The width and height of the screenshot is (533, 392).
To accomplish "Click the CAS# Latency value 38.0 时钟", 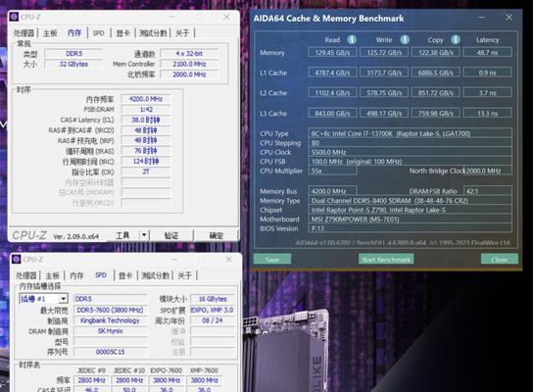I will 146,120.
